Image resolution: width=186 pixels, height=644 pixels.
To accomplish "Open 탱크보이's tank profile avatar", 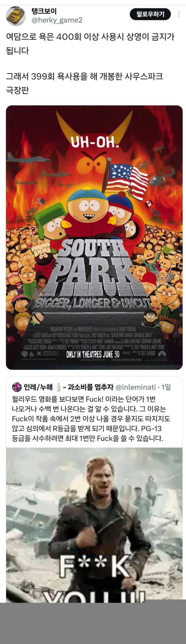I will coord(15,16).
